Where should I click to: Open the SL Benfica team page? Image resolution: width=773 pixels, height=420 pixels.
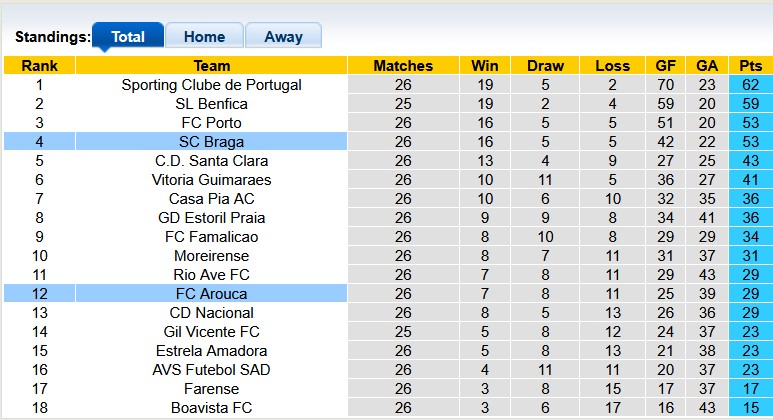pyautogui.click(x=211, y=104)
